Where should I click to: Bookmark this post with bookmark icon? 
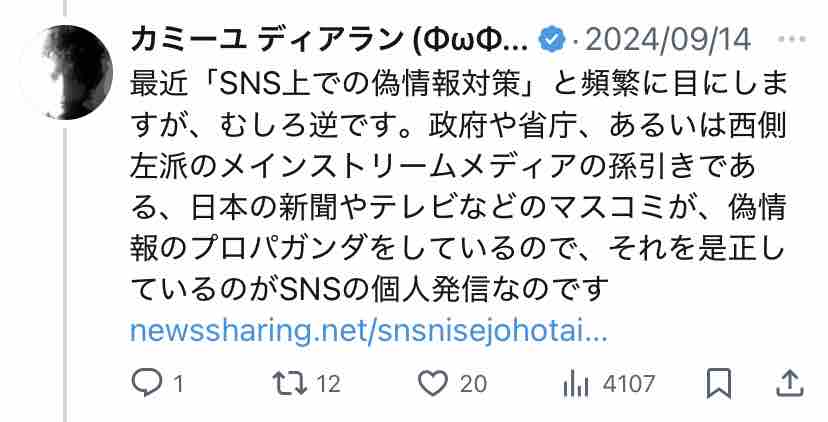(719, 383)
